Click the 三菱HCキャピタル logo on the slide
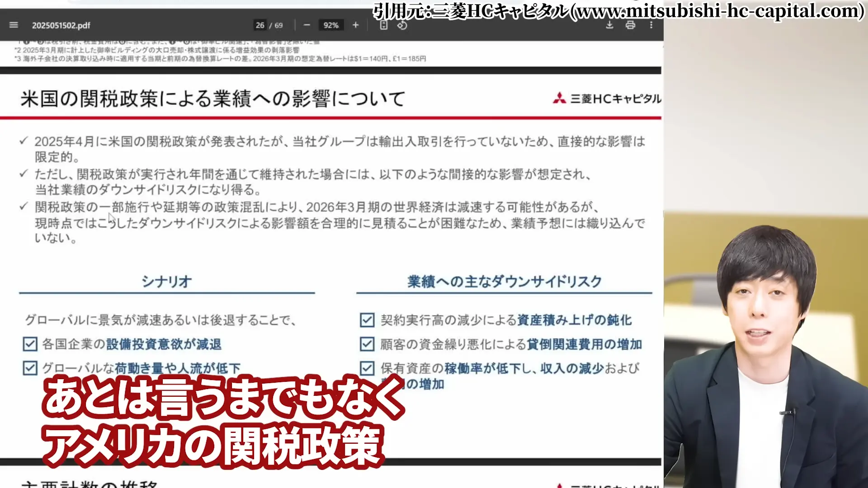 pos(607,99)
